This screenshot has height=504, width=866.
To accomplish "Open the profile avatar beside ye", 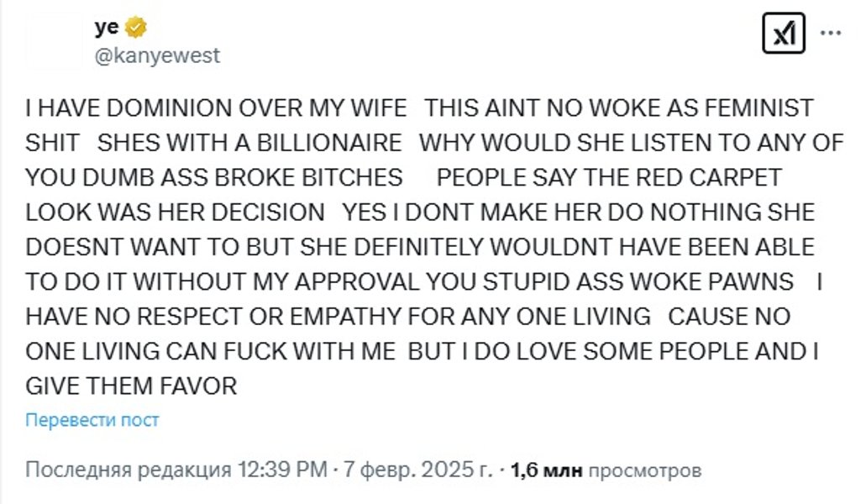I will coord(54,40).
